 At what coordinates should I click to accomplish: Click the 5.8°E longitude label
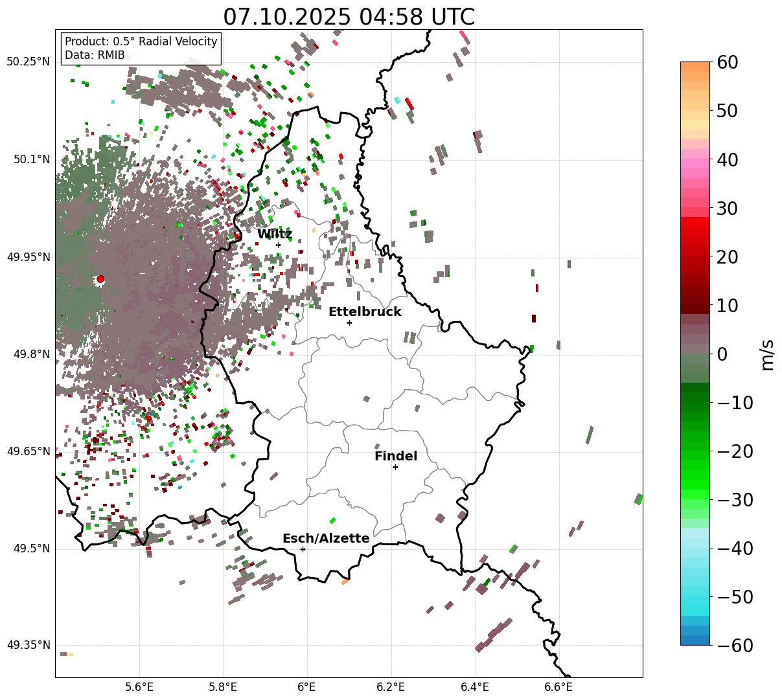tap(224, 687)
